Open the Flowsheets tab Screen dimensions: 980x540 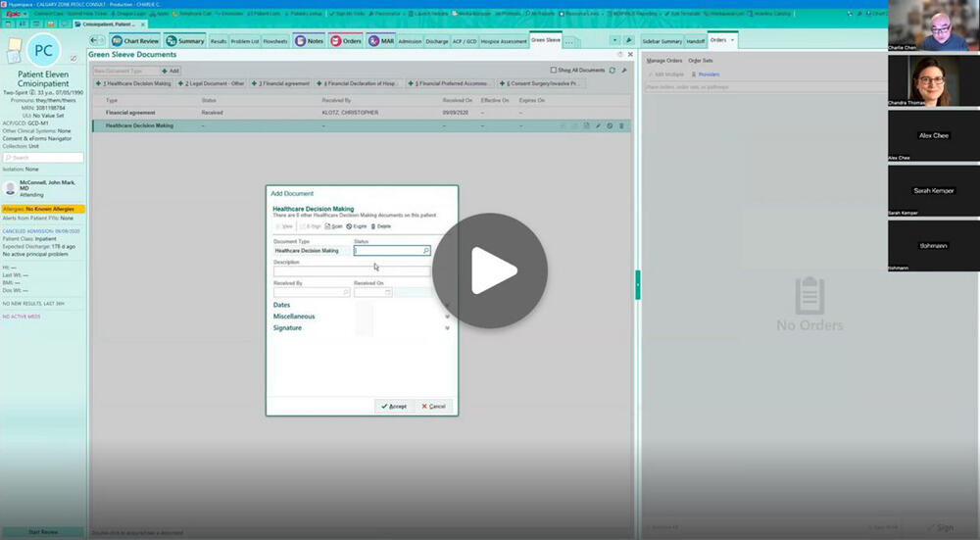275,41
